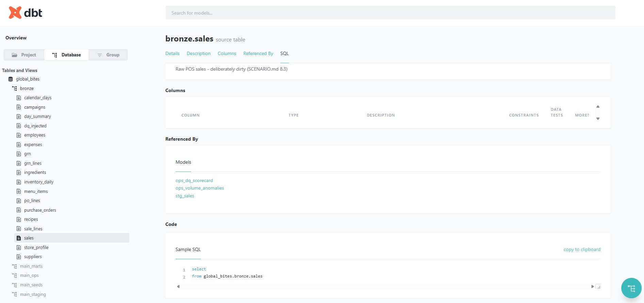This screenshot has width=644, height=303.
Task: Click the dbt logo
Action: [x=26, y=13]
